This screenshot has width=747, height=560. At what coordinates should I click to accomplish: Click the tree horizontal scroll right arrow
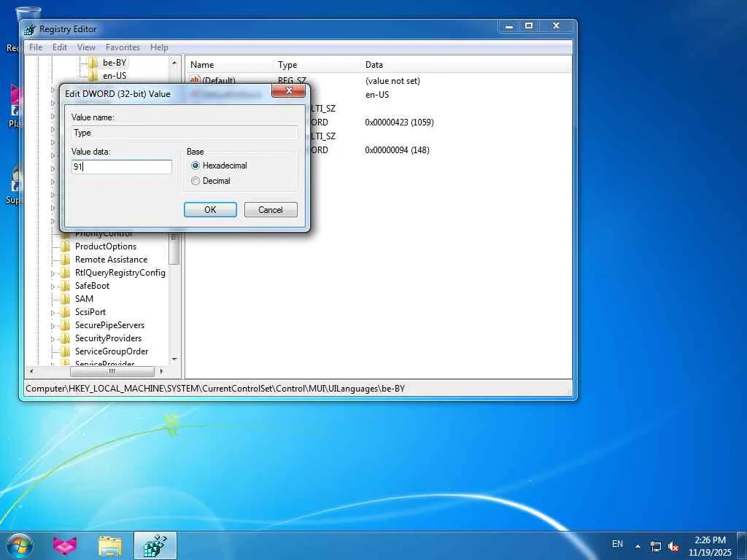point(161,371)
